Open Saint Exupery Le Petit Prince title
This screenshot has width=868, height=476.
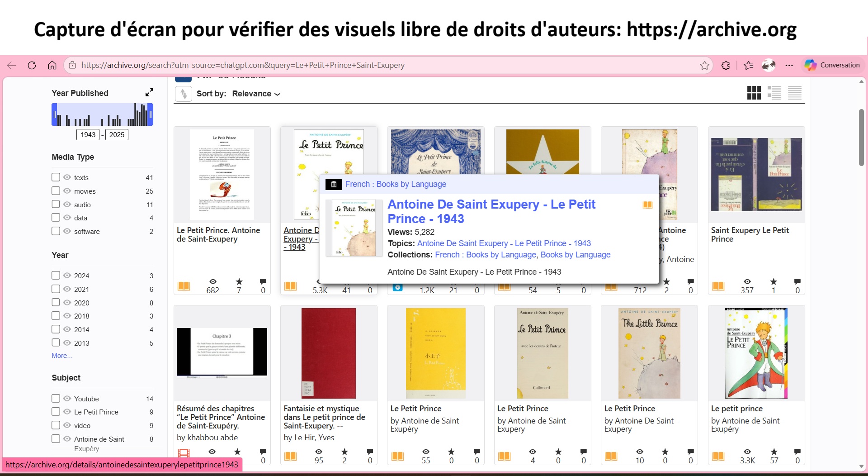point(750,234)
